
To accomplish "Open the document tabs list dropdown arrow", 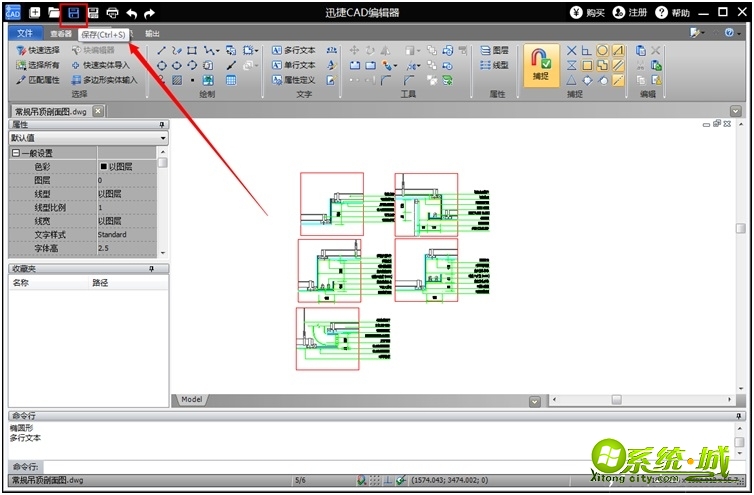I will (x=736, y=111).
